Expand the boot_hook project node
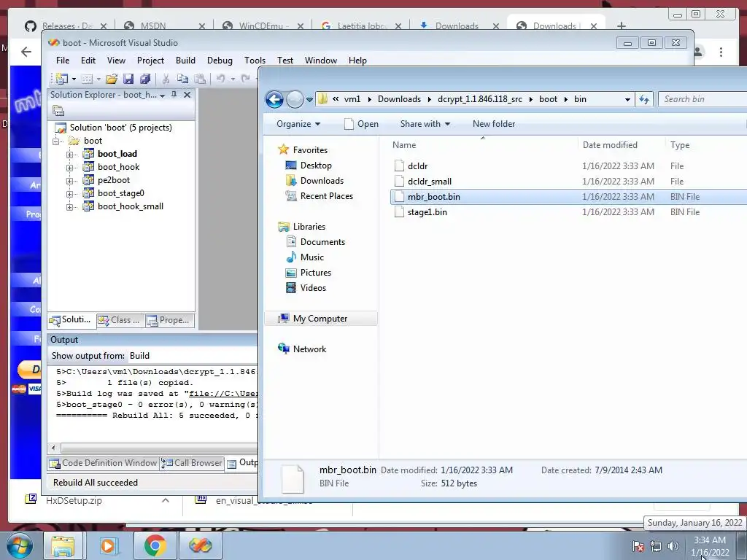The height and width of the screenshot is (560, 747). 69,168
